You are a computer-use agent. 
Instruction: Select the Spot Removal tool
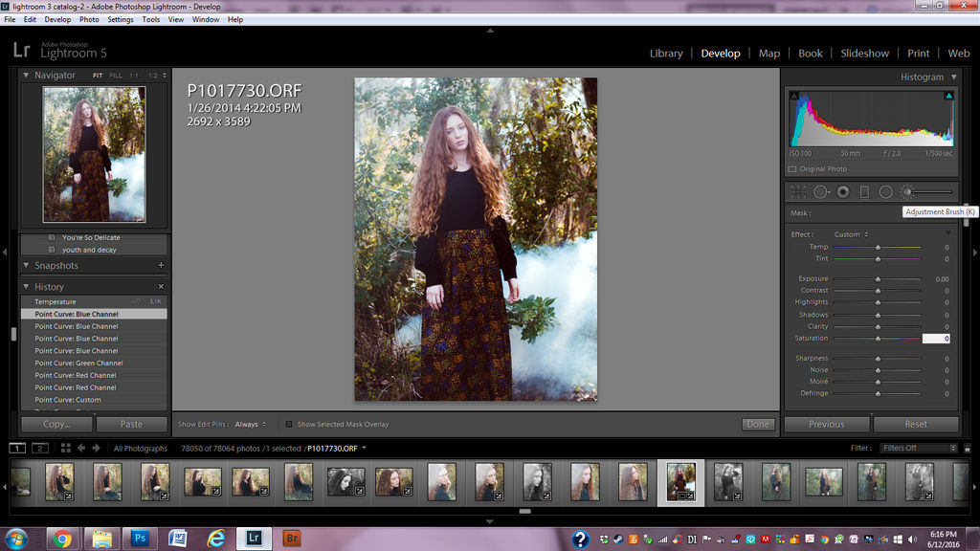coord(821,192)
